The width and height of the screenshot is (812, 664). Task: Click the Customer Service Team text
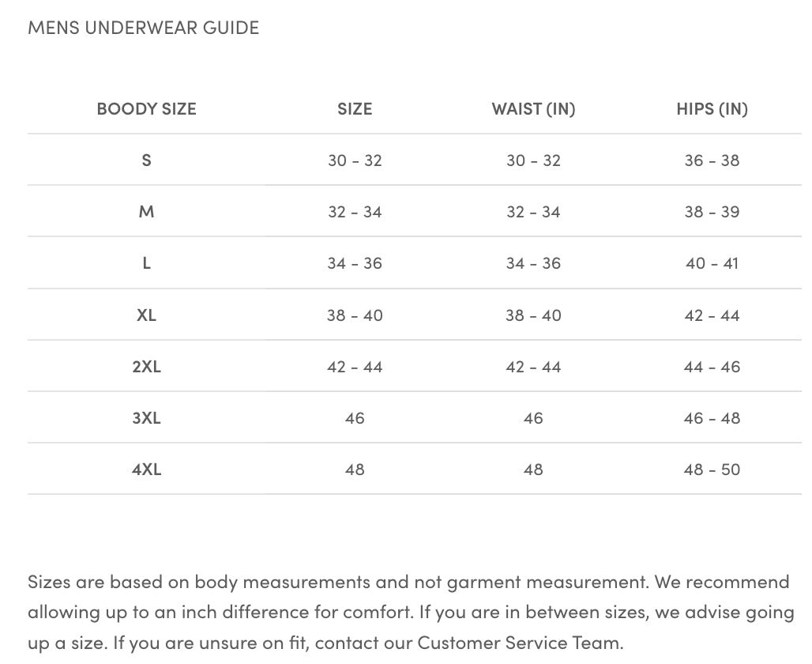(520, 643)
